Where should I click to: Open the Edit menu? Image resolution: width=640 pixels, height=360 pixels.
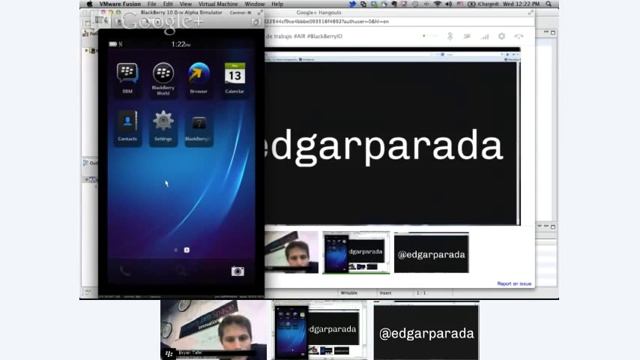(x=168, y=4)
